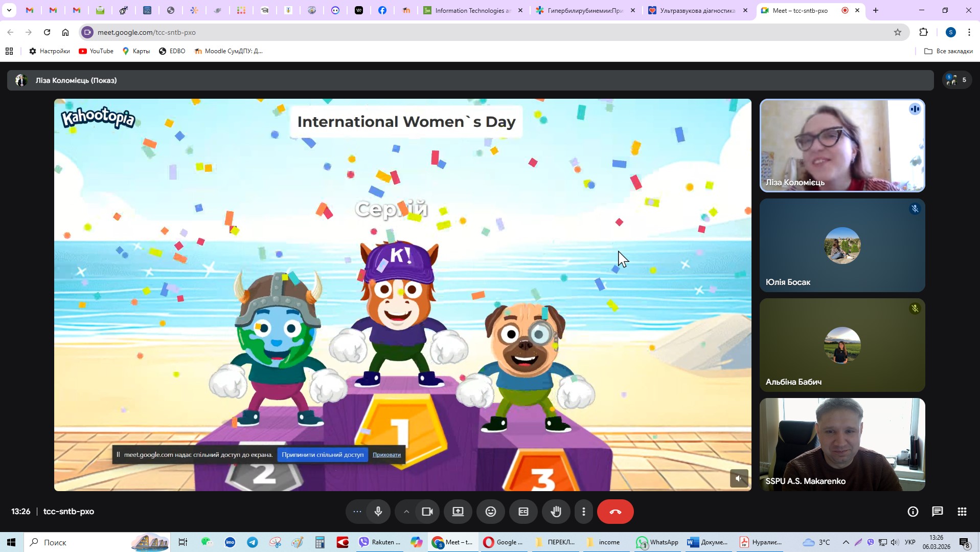Toggle closed captions in the call bar
The width and height of the screenshot is (980, 552).
tap(523, 512)
